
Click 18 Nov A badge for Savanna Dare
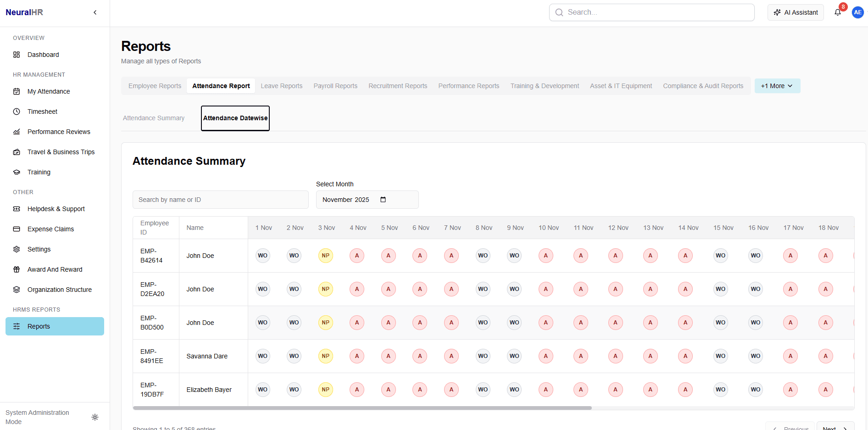pyautogui.click(x=826, y=356)
